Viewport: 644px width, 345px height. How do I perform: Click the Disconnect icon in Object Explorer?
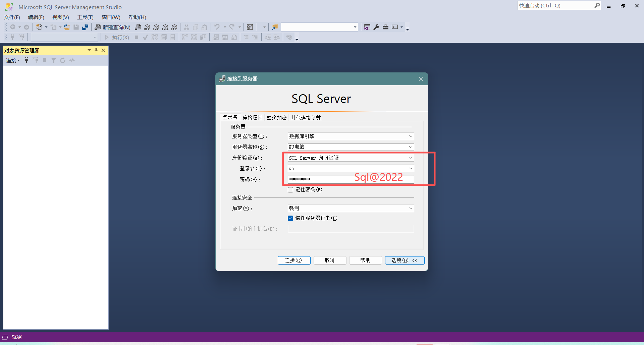coord(36,60)
